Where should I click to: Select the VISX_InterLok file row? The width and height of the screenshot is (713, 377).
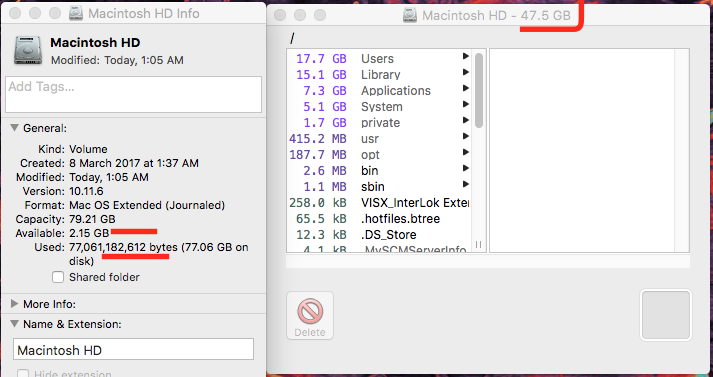tap(380, 203)
